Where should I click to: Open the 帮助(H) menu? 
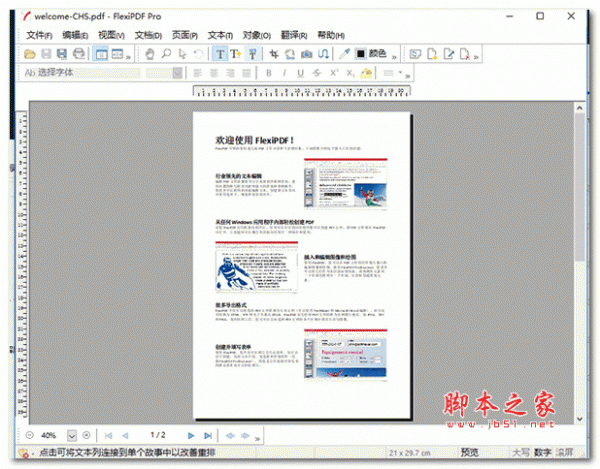coord(331,35)
